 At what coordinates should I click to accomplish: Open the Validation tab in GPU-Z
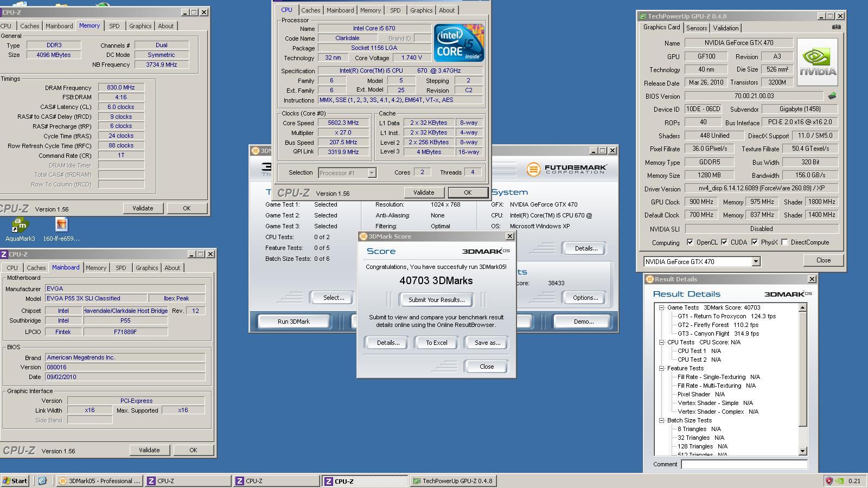point(725,28)
